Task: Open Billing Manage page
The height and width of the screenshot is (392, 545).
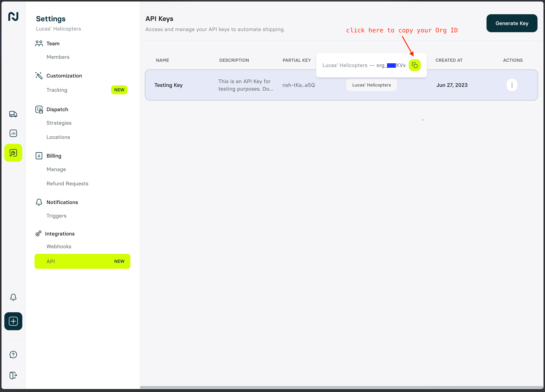Action: tap(56, 169)
